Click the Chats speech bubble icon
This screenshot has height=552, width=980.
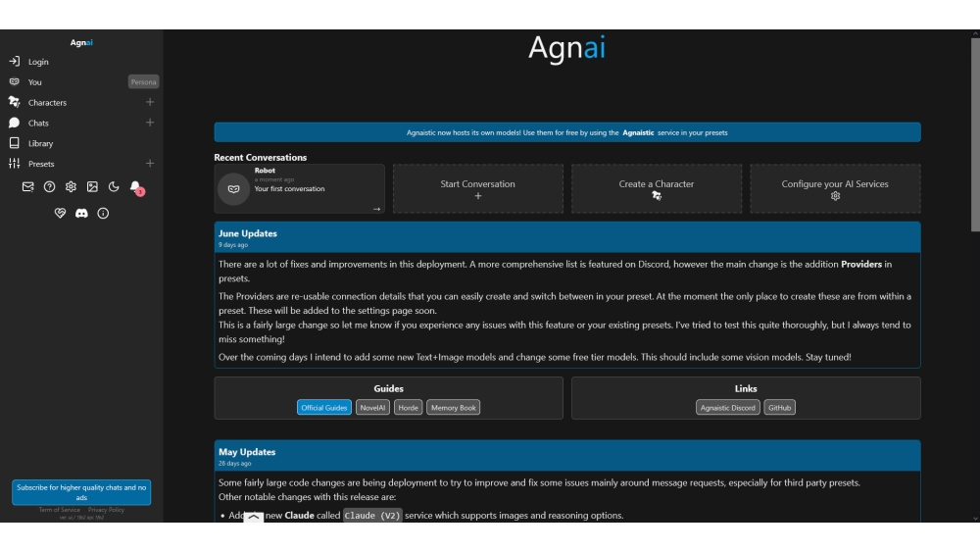pyautogui.click(x=15, y=123)
